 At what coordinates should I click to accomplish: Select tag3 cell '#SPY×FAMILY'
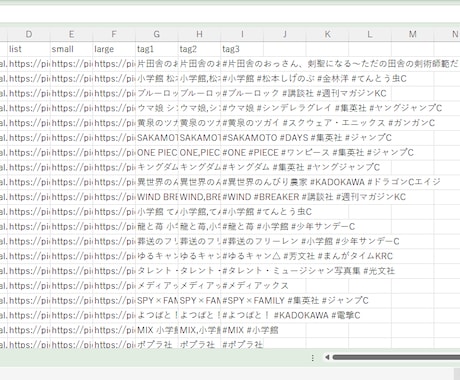[x=242, y=301]
